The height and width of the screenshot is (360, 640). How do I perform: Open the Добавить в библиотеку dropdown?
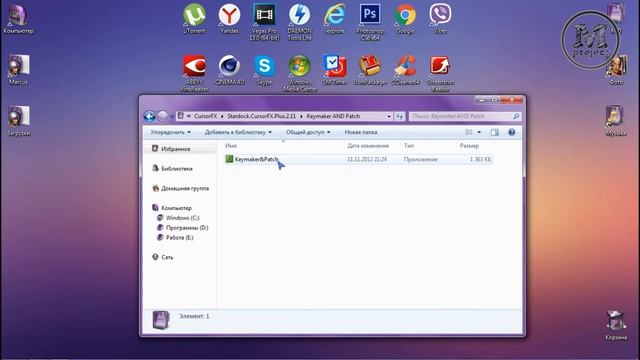point(238,132)
